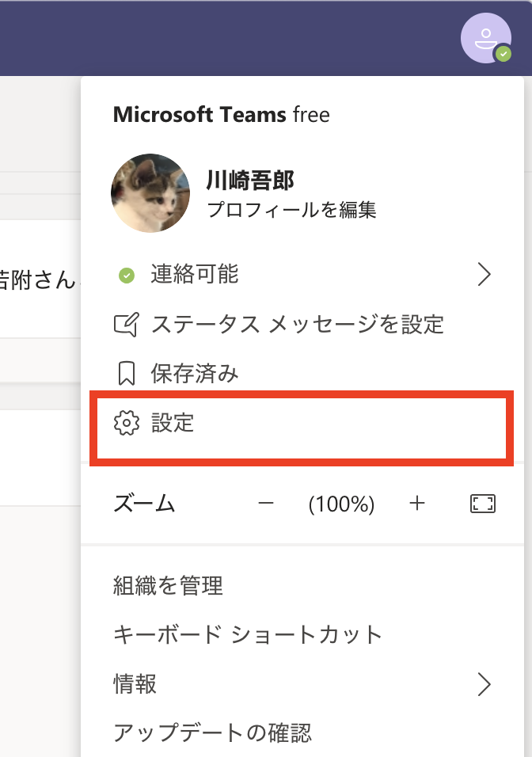Expand the 情報 submenu chevron

[484, 683]
